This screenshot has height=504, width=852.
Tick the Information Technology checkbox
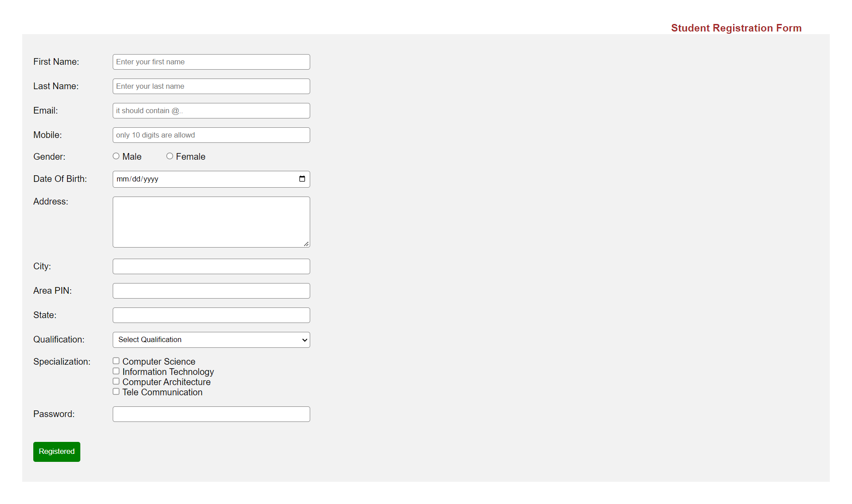116,371
